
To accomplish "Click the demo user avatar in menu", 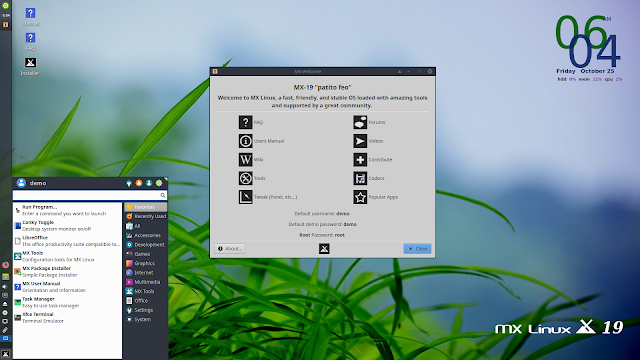I will tap(21, 183).
